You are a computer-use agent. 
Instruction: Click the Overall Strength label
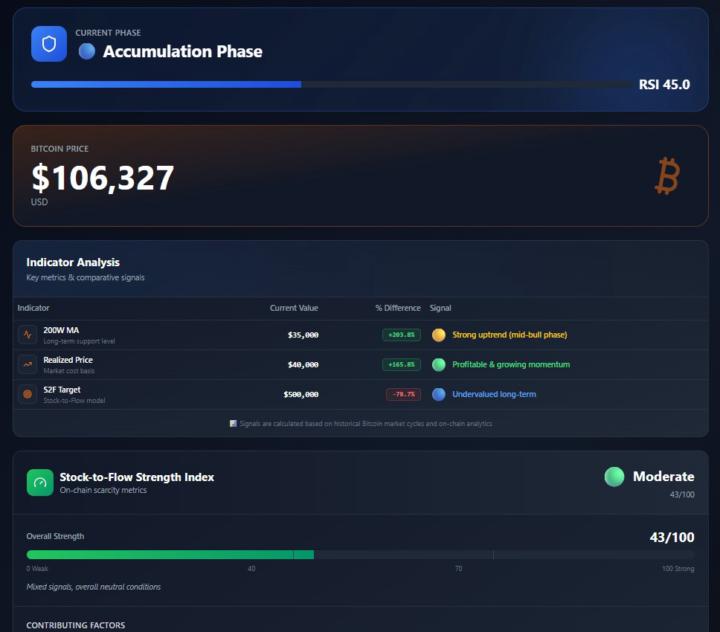pos(55,536)
